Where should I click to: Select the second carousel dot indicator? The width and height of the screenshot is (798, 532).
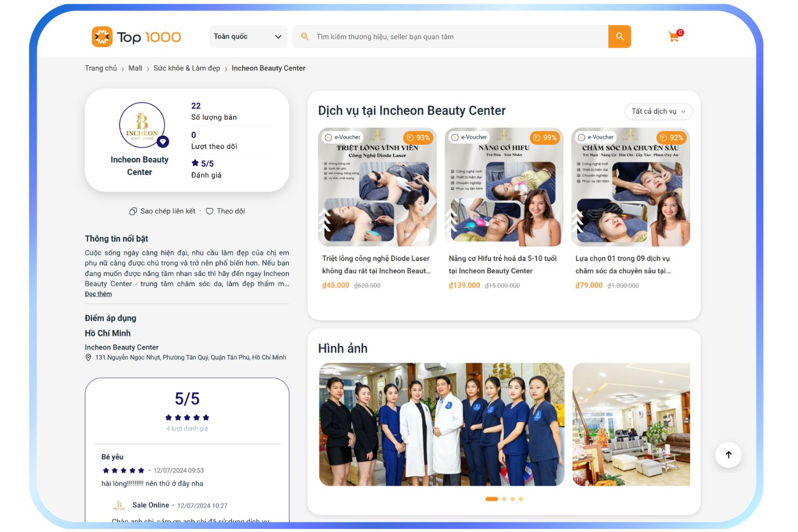point(504,499)
